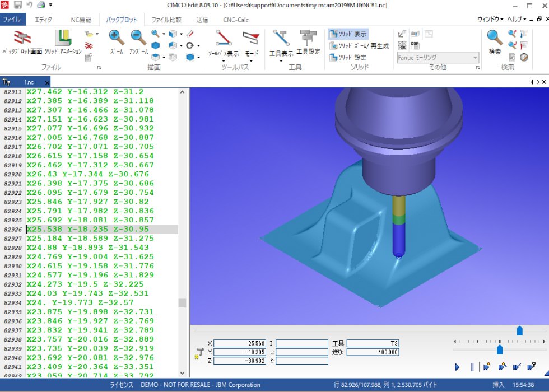Viewport: 549px width, 392px height.
Task: Click ソリッドズーム/再生成 button
Action: click(x=359, y=46)
